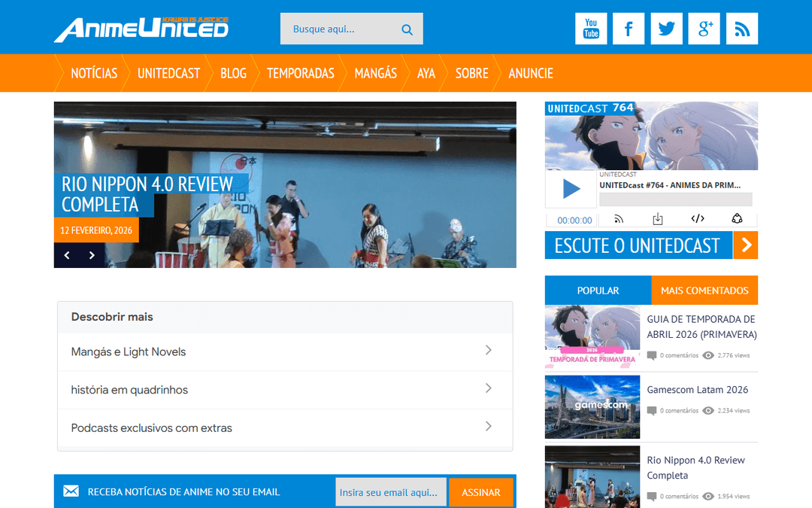
Task: Open Gamescom Latam 2026 article link
Action: click(x=698, y=390)
